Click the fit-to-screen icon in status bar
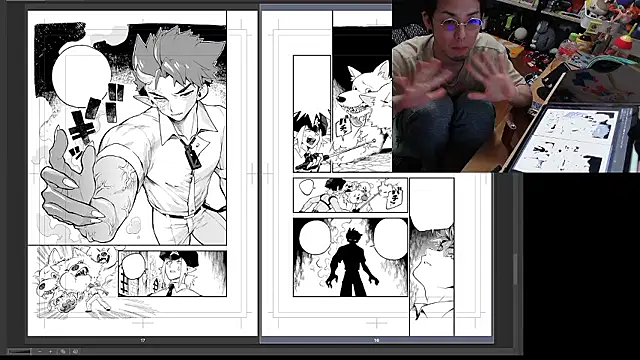 point(63,351)
